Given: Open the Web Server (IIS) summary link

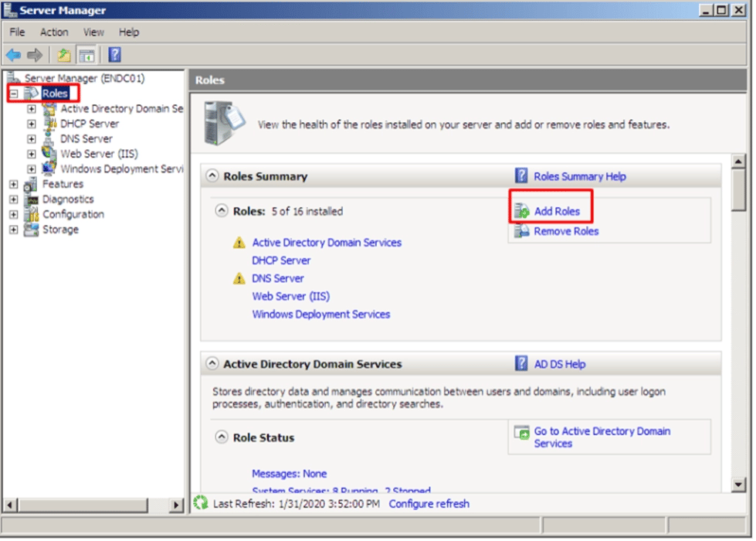Looking at the screenshot, I should click(290, 296).
